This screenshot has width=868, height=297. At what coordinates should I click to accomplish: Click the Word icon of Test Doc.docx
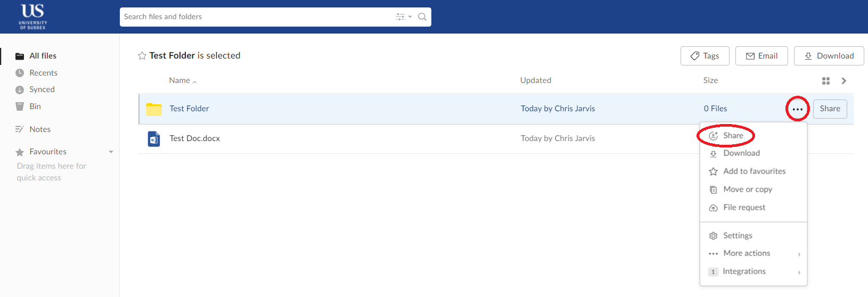(154, 139)
